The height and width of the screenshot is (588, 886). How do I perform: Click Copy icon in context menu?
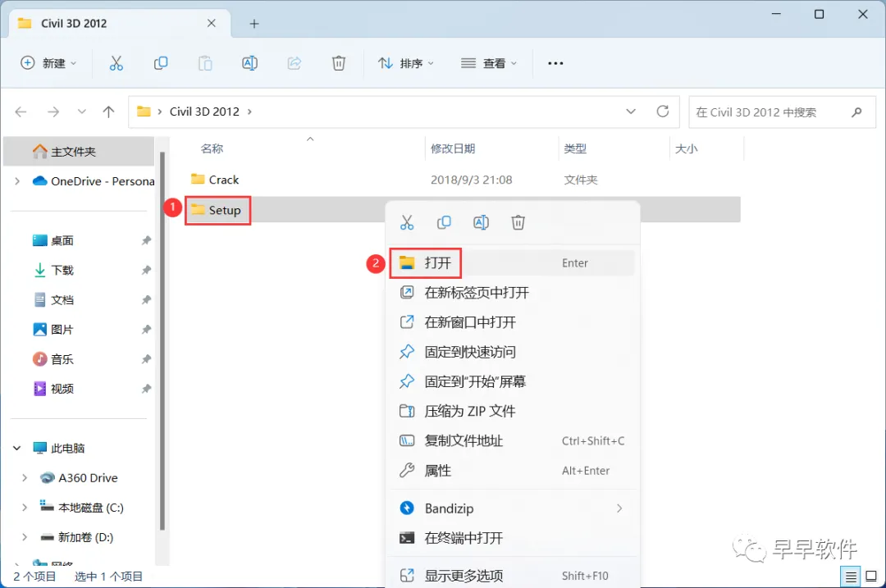444,222
